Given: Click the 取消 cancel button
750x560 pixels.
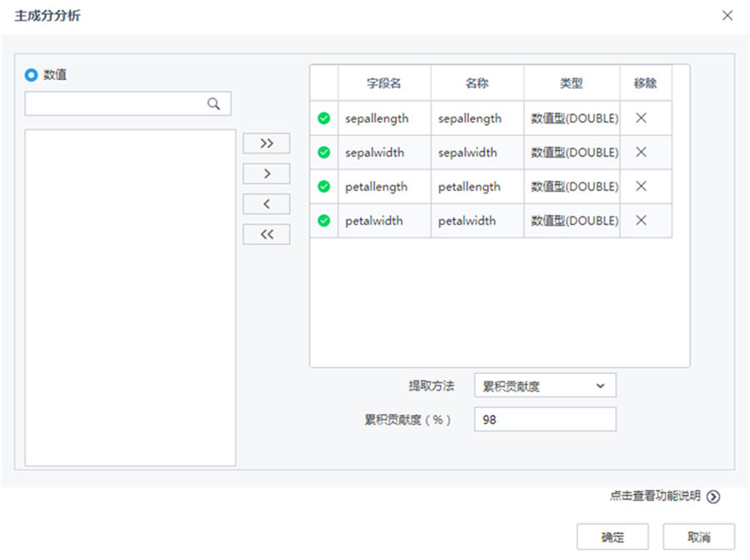Looking at the screenshot, I should click(x=698, y=537).
